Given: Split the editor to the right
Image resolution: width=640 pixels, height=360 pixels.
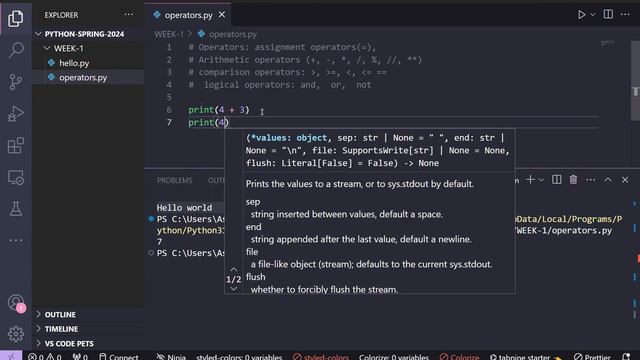Looking at the screenshot, I should (608, 14).
